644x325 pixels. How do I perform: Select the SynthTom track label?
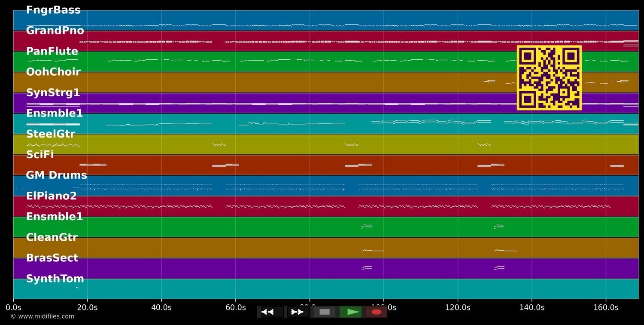(x=55, y=279)
